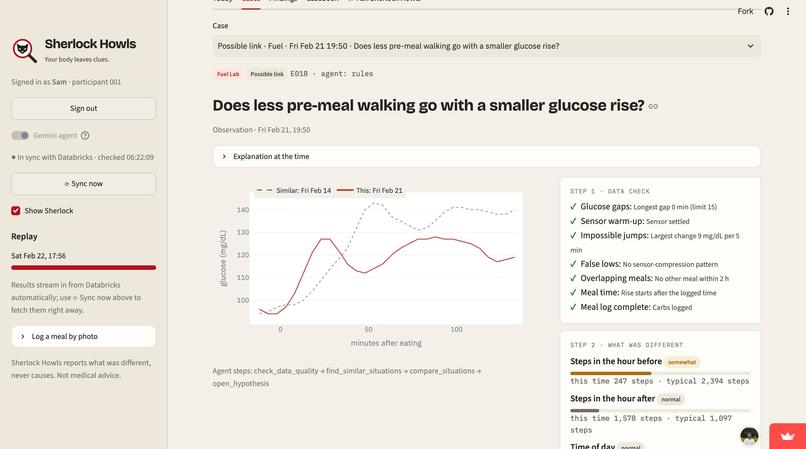Click the Sherlock Howls cat magnifier logo
The height and width of the screenshot is (449, 806).
(x=24, y=50)
